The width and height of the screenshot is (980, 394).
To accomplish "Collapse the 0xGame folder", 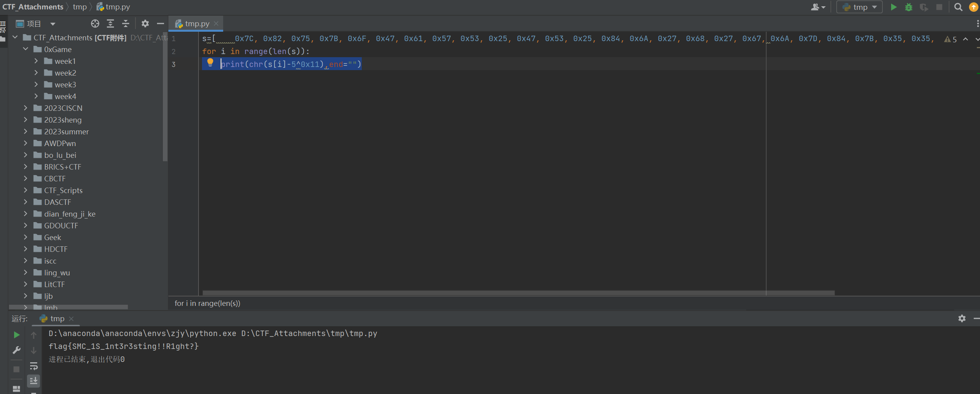I will point(25,49).
